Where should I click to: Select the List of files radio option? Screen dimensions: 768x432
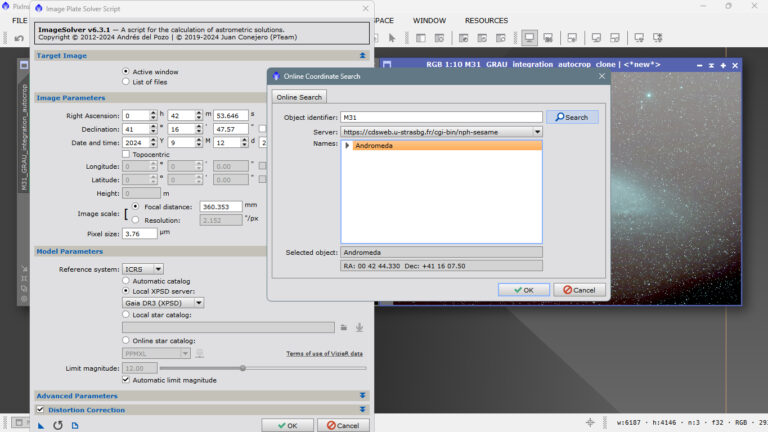[x=126, y=82]
